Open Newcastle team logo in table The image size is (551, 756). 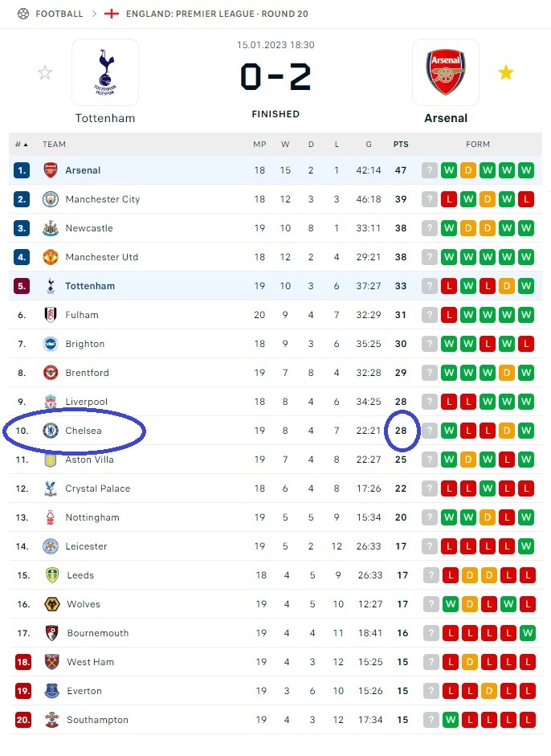click(x=51, y=228)
